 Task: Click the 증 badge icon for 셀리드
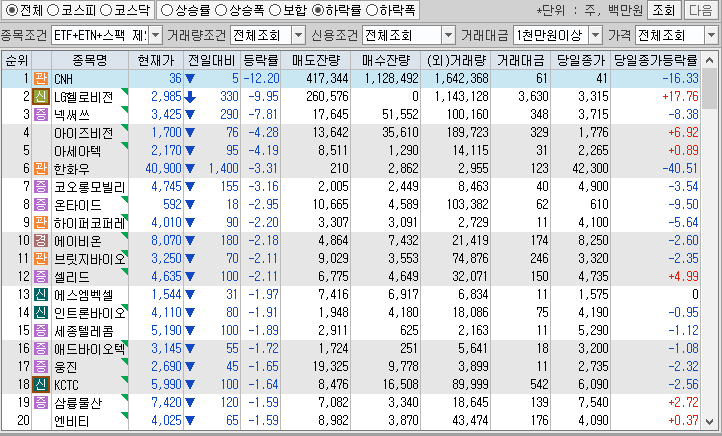point(41,276)
